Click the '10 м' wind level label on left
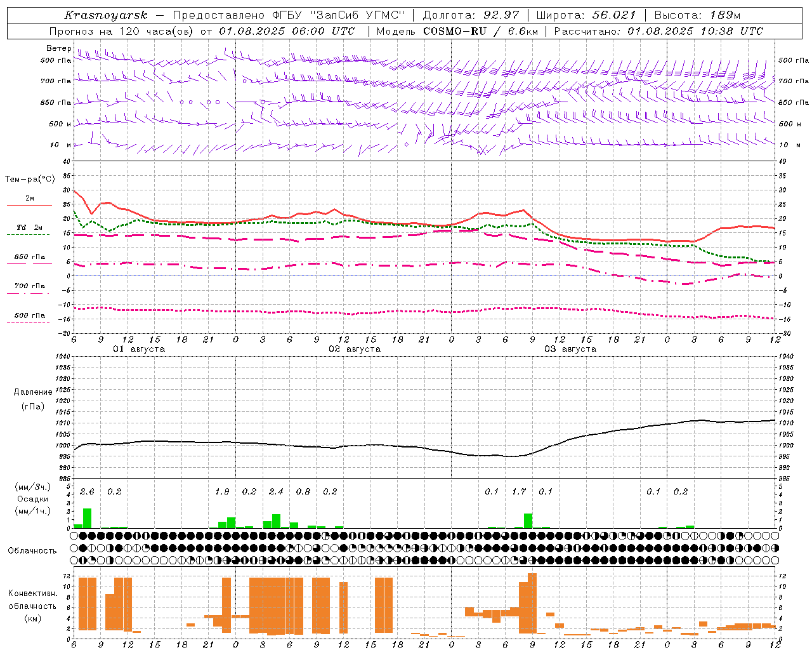 click(x=62, y=145)
